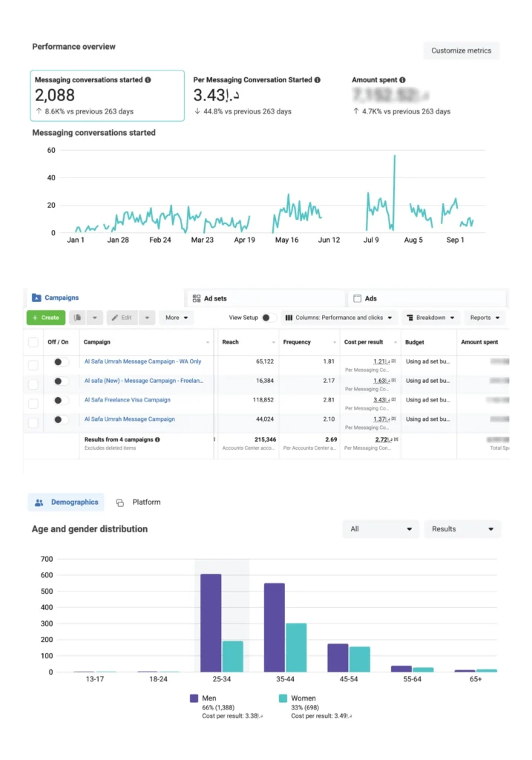Screen dimensions: 532x760
Task: Check the select-all checkbox in table header
Action: [33, 342]
